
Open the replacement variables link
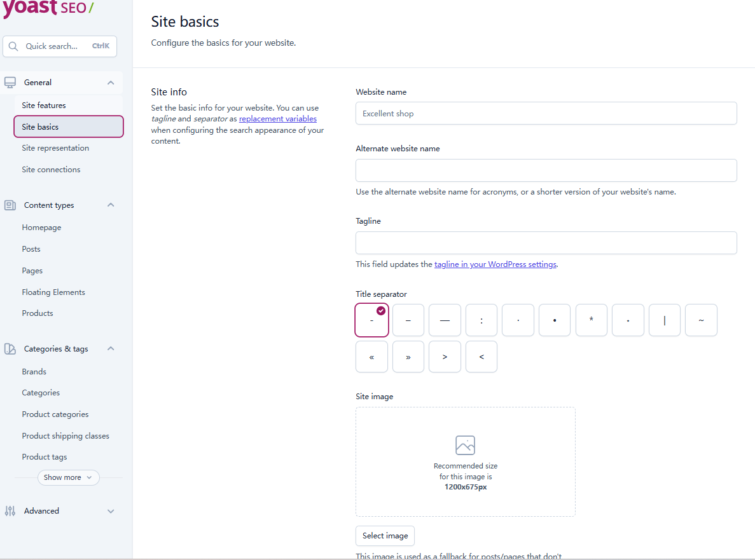coord(277,119)
